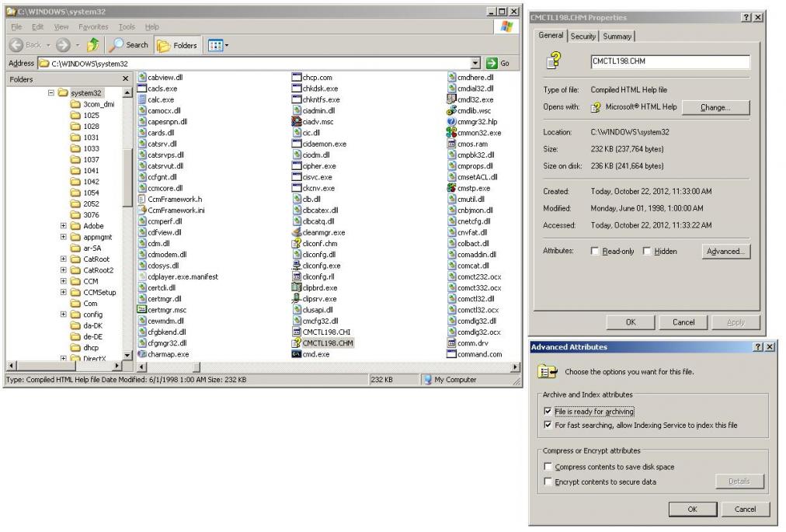Screen dimensions: 786x532
Task: Select the clipsrv.exe file icon
Action: click(296, 298)
